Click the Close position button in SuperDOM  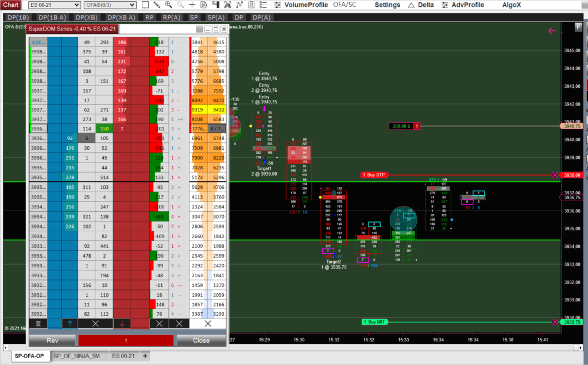(x=201, y=340)
